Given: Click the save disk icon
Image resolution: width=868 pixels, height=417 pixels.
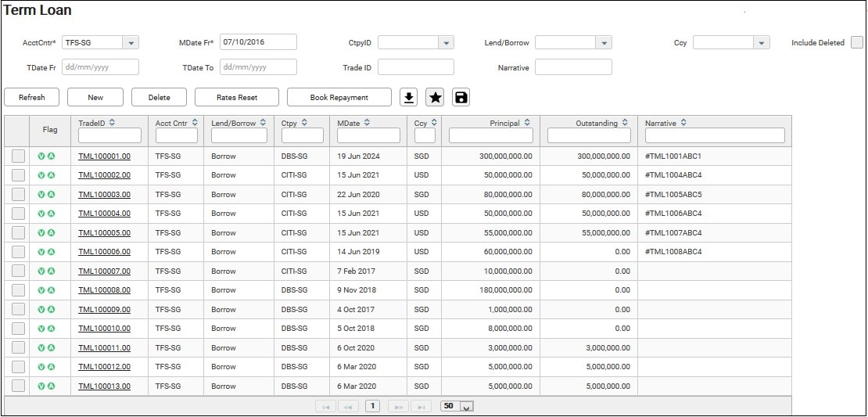Looking at the screenshot, I should pyautogui.click(x=461, y=97).
